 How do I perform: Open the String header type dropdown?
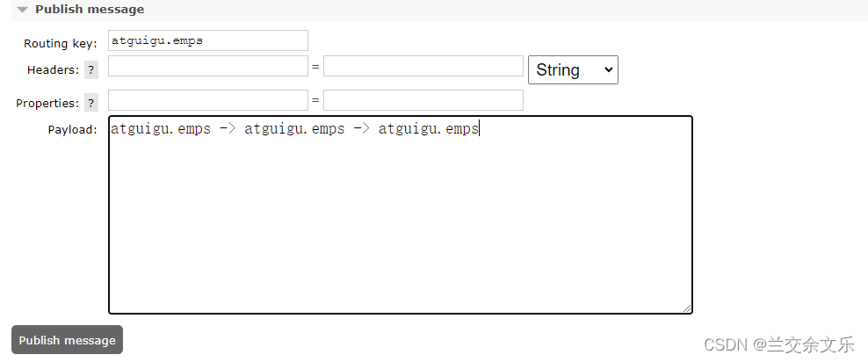[573, 69]
